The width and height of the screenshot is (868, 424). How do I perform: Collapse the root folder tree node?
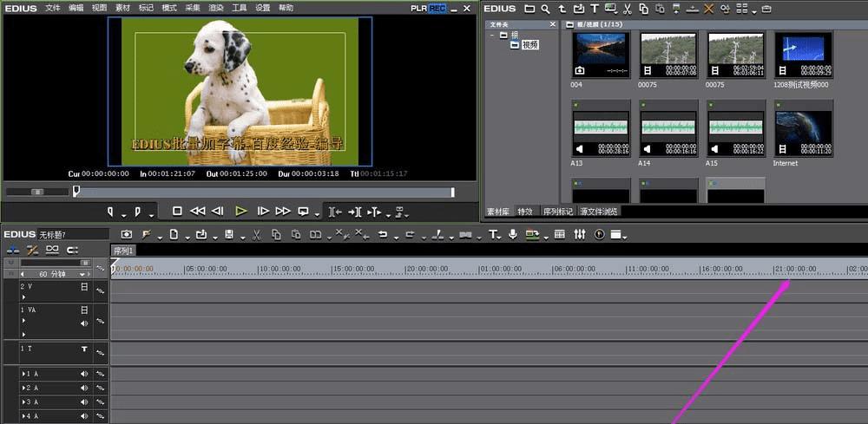491,36
